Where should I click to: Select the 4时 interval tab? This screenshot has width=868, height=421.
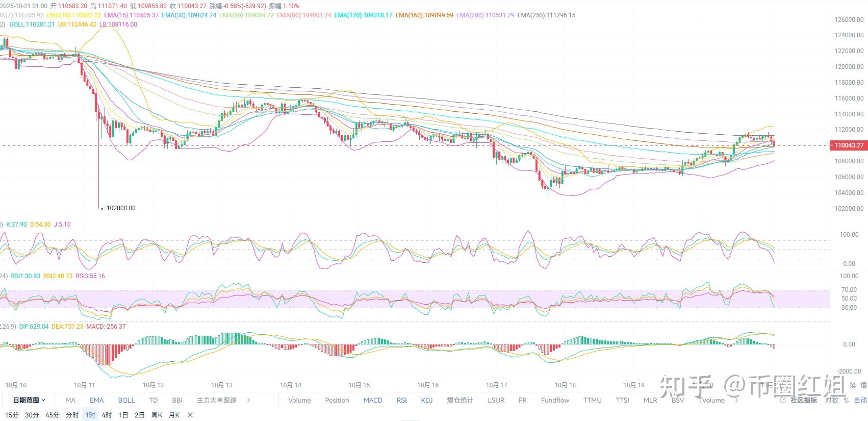(107, 415)
